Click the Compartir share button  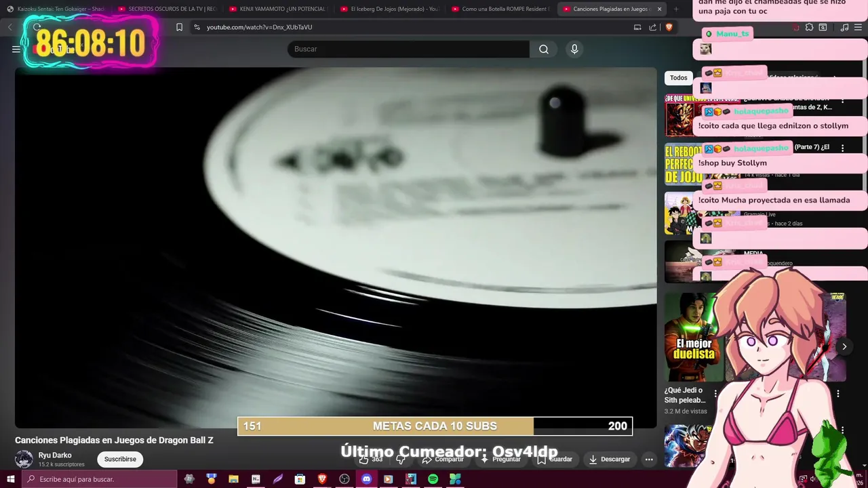[x=443, y=459]
